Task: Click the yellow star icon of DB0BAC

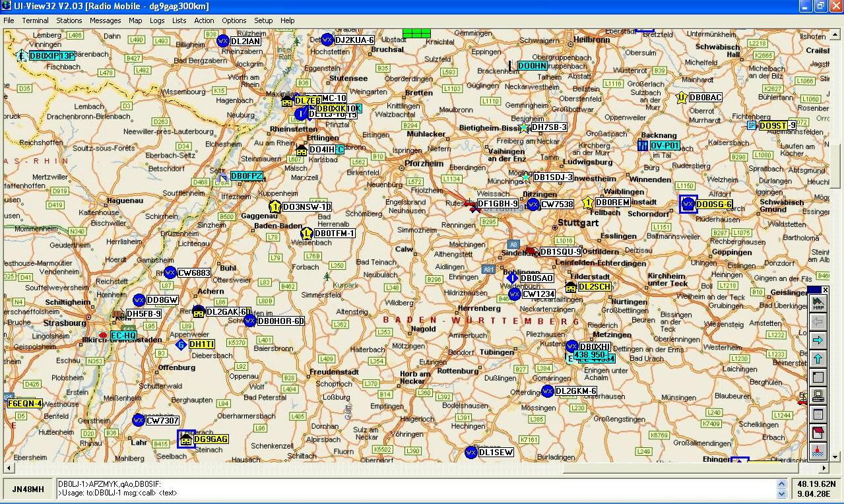Action: 682,98
